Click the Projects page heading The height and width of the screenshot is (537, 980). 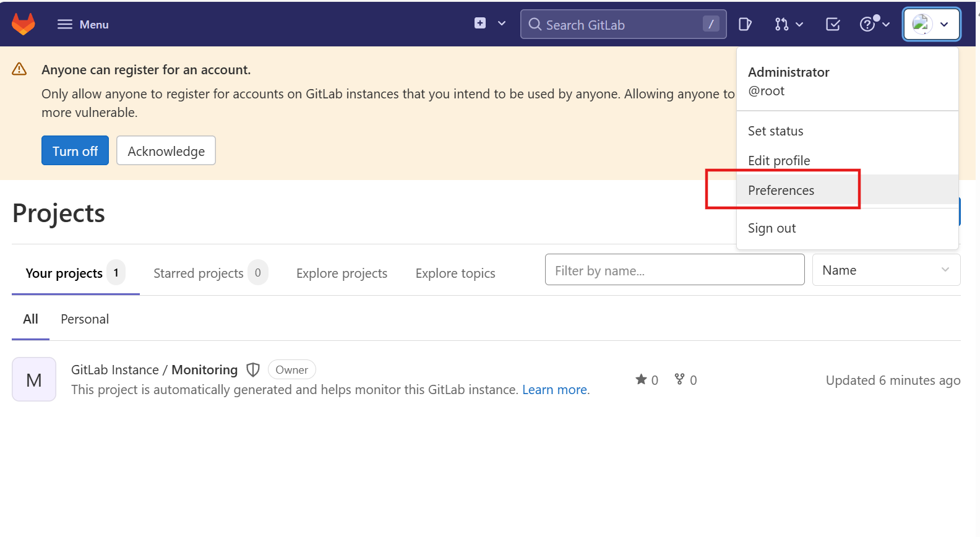59,213
